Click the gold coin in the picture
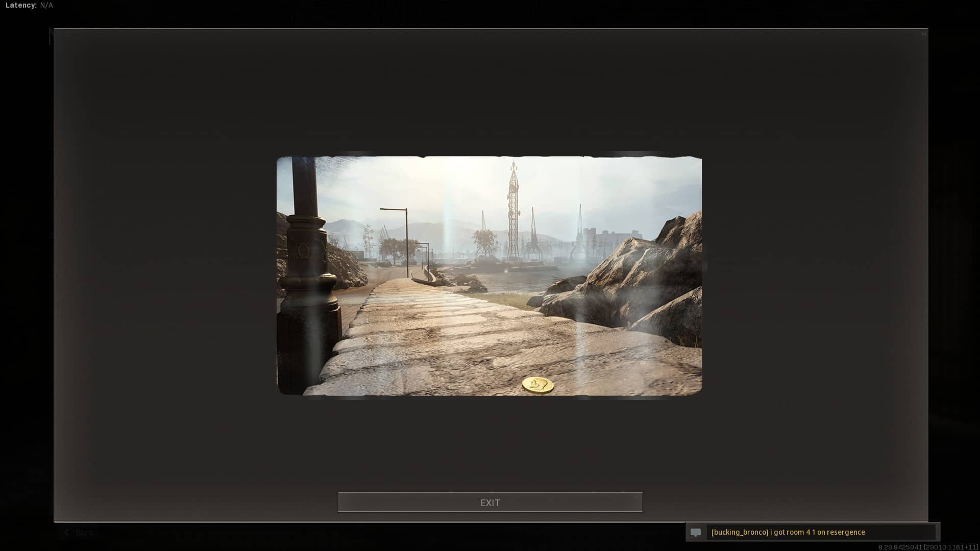 (538, 385)
